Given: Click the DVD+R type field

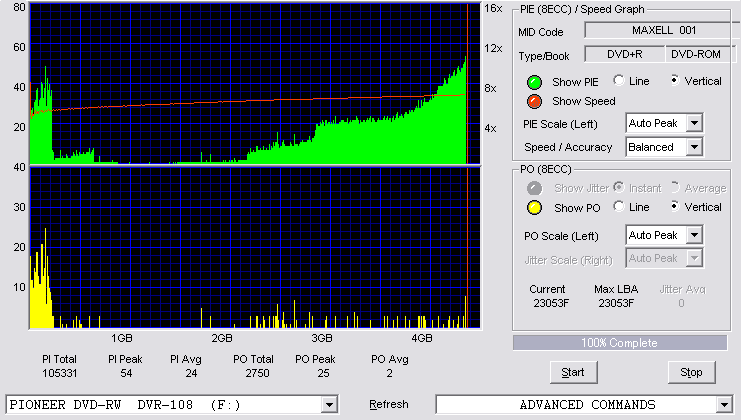Looking at the screenshot, I should pyautogui.click(x=625, y=54).
